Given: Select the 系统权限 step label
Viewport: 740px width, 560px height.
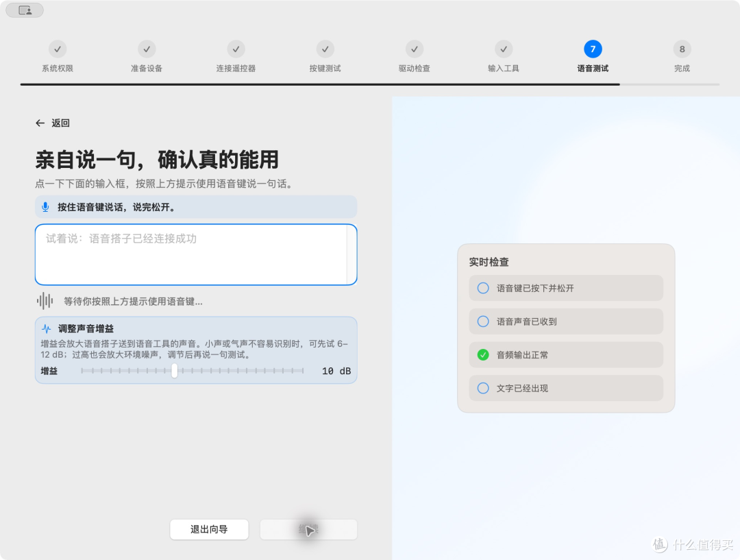Looking at the screenshot, I should point(58,69).
